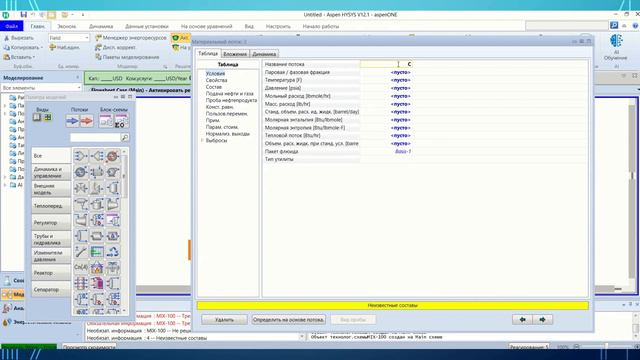The height and width of the screenshot is (360, 640).
Task: Click second icon under Блок-схемы in palette
Action: click(121, 121)
